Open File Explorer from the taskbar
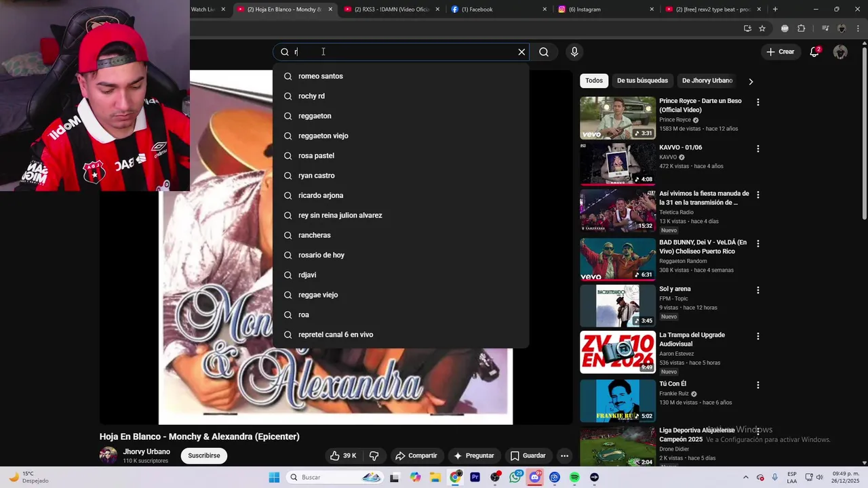868x488 pixels. pyautogui.click(x=435, y=477)
